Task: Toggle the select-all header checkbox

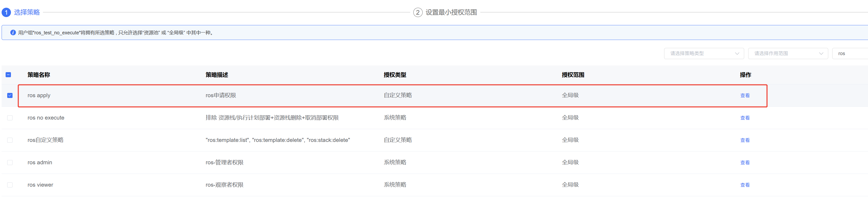Action: [9, 75]
